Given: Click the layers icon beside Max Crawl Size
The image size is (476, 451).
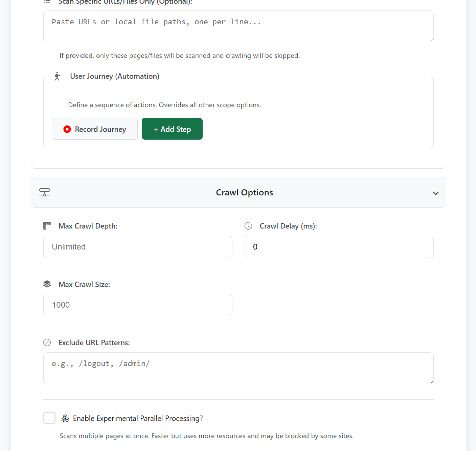Looking at the screenshot, I should pos(47,284).
